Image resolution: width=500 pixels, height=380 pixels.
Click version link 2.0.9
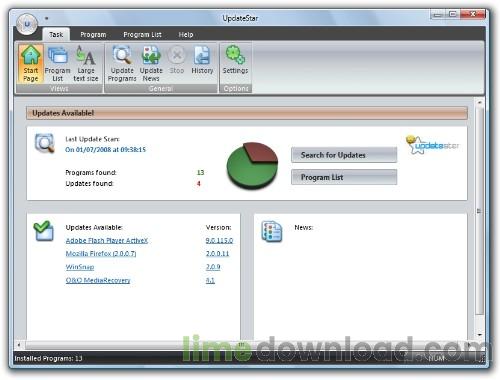(x=213, y=267)
